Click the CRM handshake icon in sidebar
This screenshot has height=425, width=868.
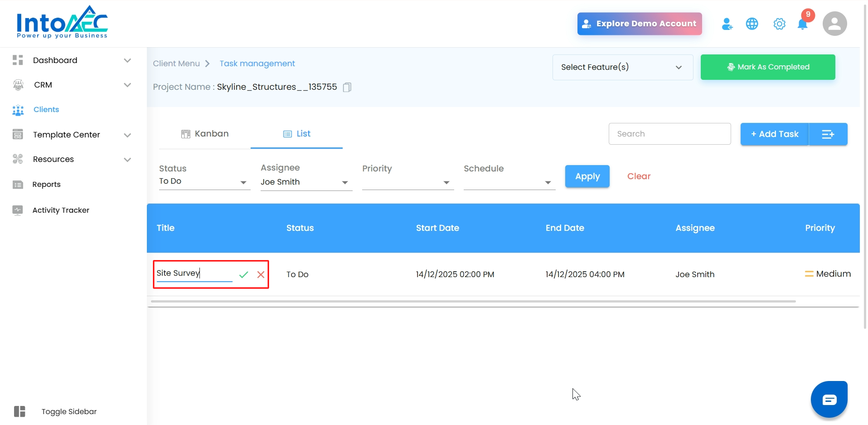(18, 85)
